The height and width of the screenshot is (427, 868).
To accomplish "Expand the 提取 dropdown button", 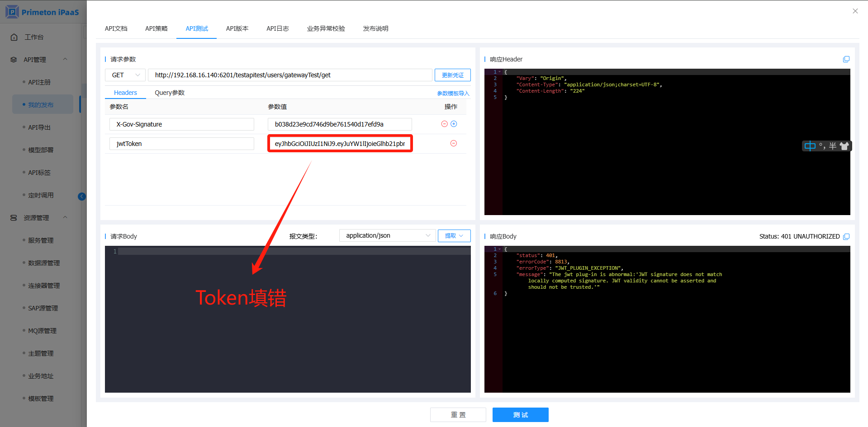I will tap(454, 235).
